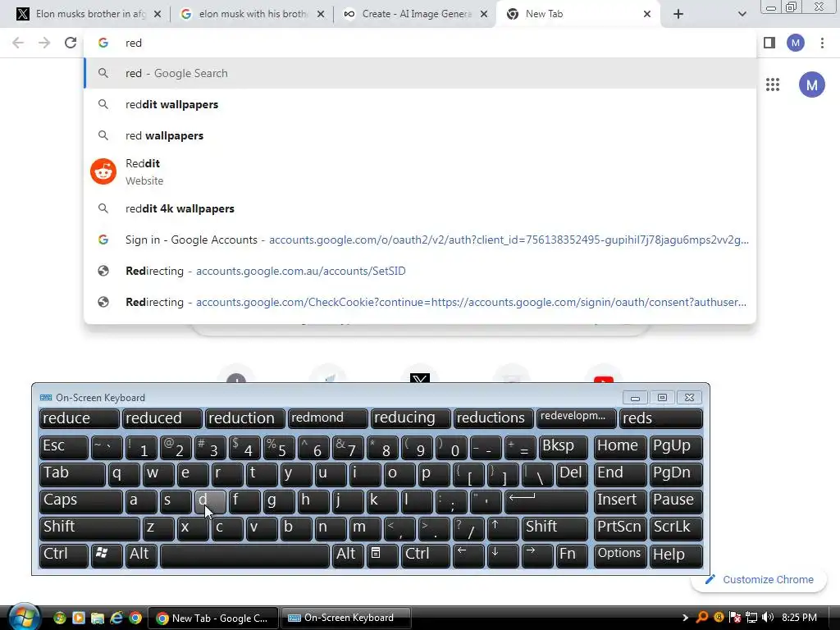Hit the Esc key on On-Screen Keyboard
Screen dimensions: 840x630
(64, 447)
